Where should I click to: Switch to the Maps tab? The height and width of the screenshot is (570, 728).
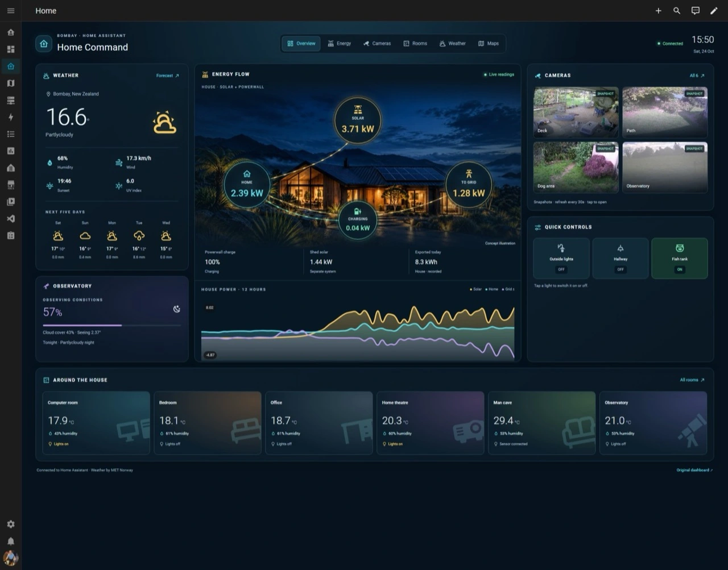489,44
